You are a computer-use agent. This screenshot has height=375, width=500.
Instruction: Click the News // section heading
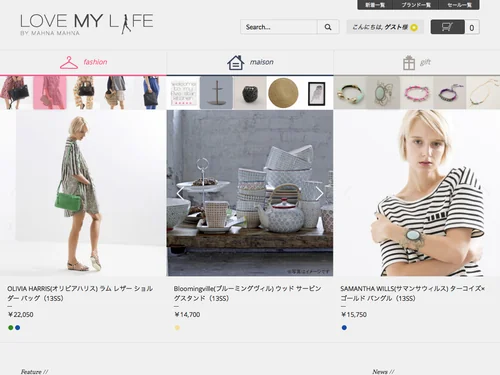pos(383,371)
